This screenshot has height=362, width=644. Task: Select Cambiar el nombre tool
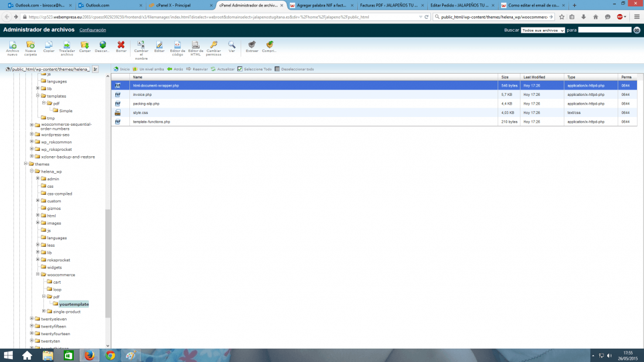pos(141,50)
